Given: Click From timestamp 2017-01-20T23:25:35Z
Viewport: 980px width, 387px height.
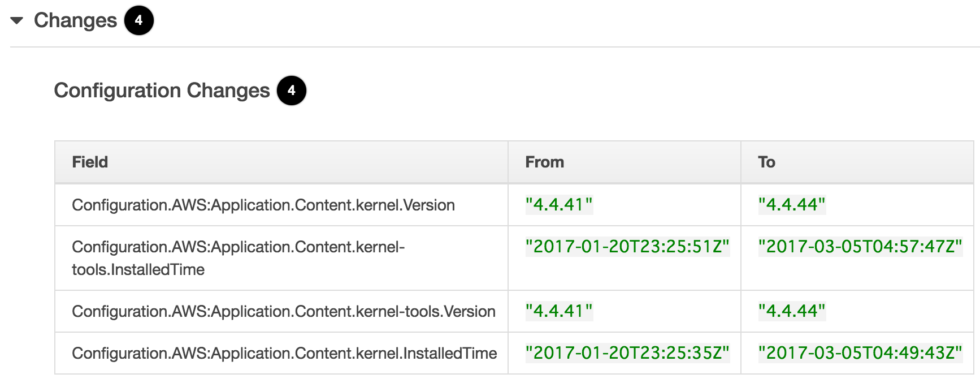Looking at the screenshot, I should click(627, 353).
